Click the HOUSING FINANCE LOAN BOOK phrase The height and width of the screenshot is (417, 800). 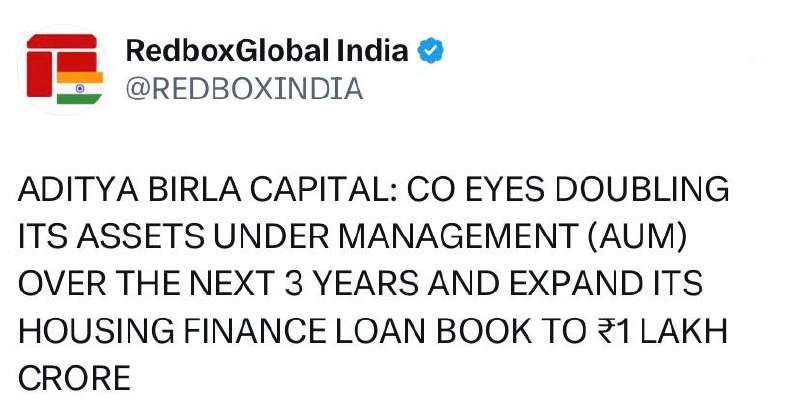click(x=273, y=331)
